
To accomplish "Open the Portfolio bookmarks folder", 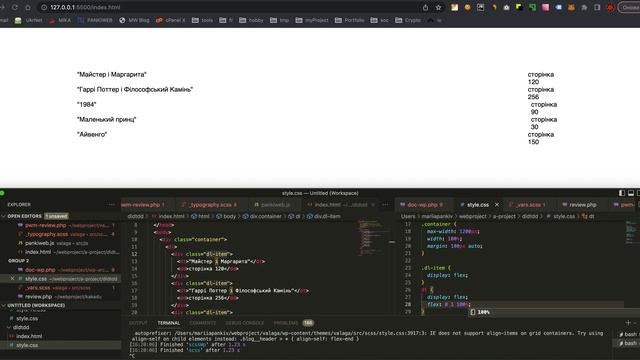I will tap(349, 20).
